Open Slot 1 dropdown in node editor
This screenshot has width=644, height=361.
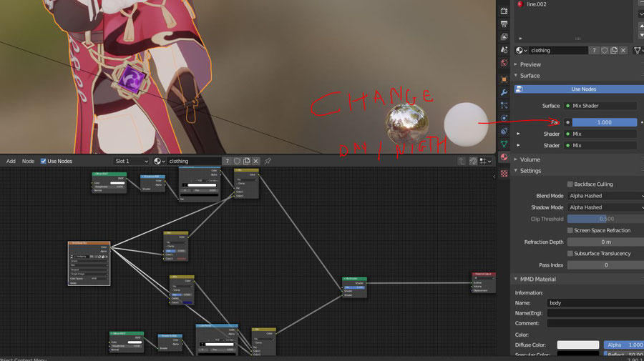pyautogui.click(x=132, y=162)
